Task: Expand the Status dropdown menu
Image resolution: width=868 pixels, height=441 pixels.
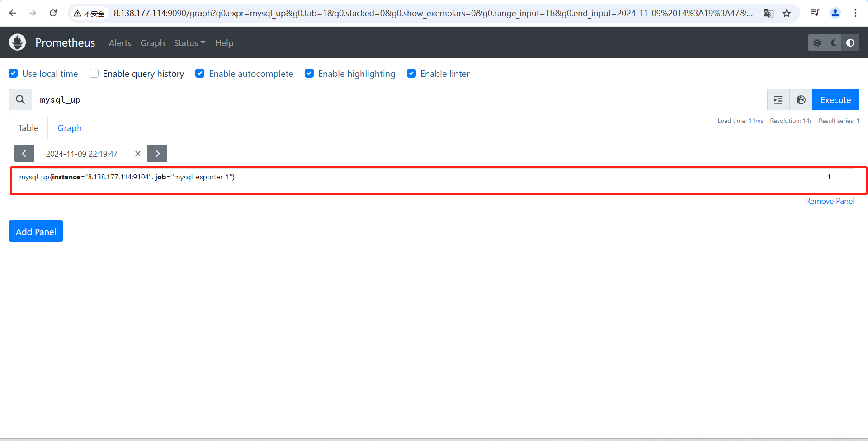Action: click(189, 43)
